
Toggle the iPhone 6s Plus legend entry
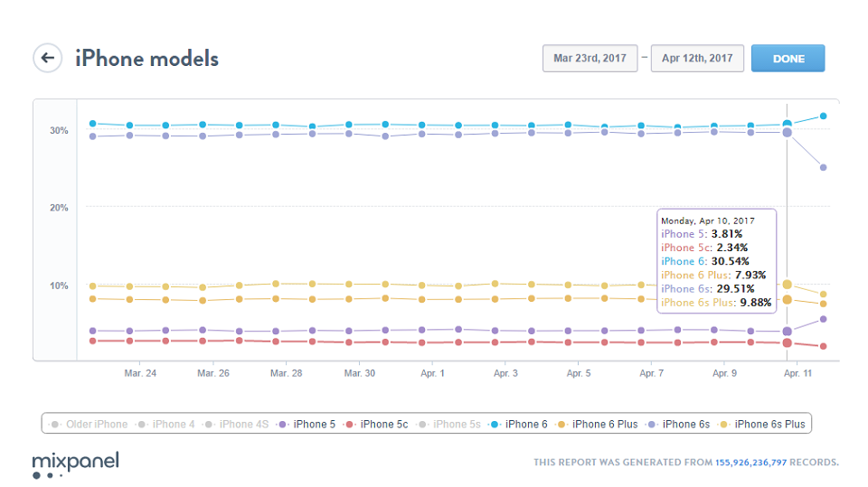point(761,424)
